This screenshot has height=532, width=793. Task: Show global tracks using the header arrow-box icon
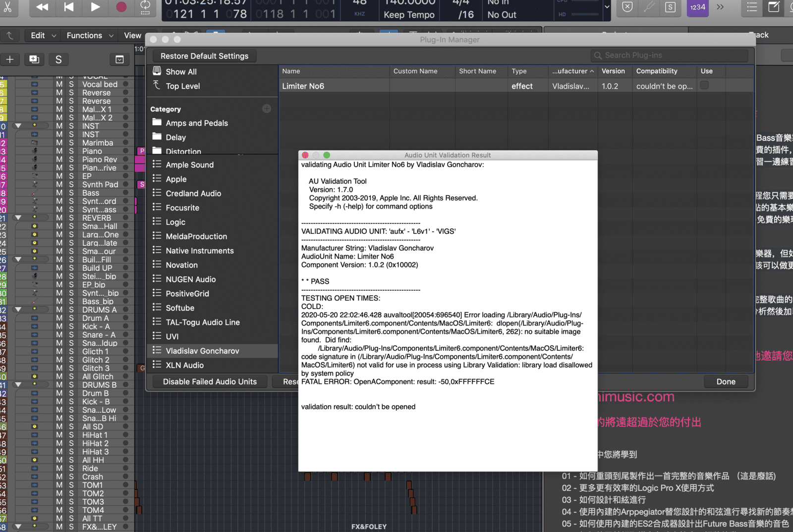(119, 59)
